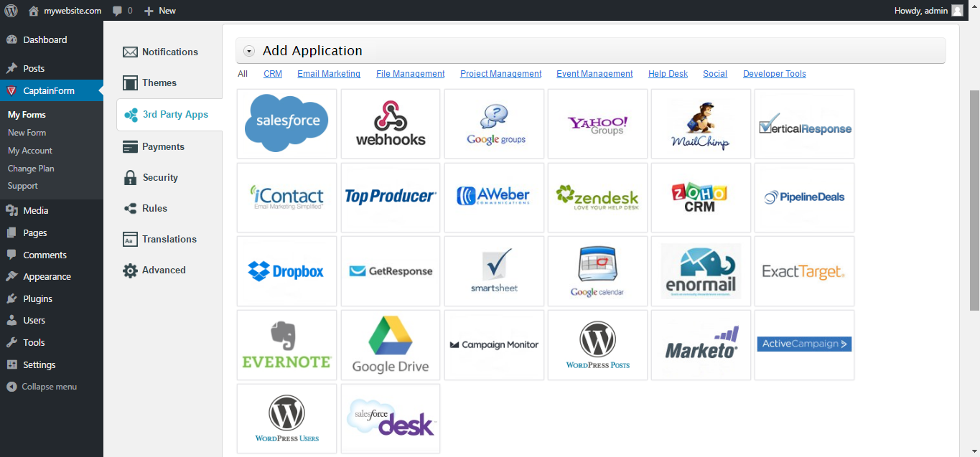This screenshot has height=457, width=980.
Task: Open the Change Plan submenu link
Action: [31, 169]
